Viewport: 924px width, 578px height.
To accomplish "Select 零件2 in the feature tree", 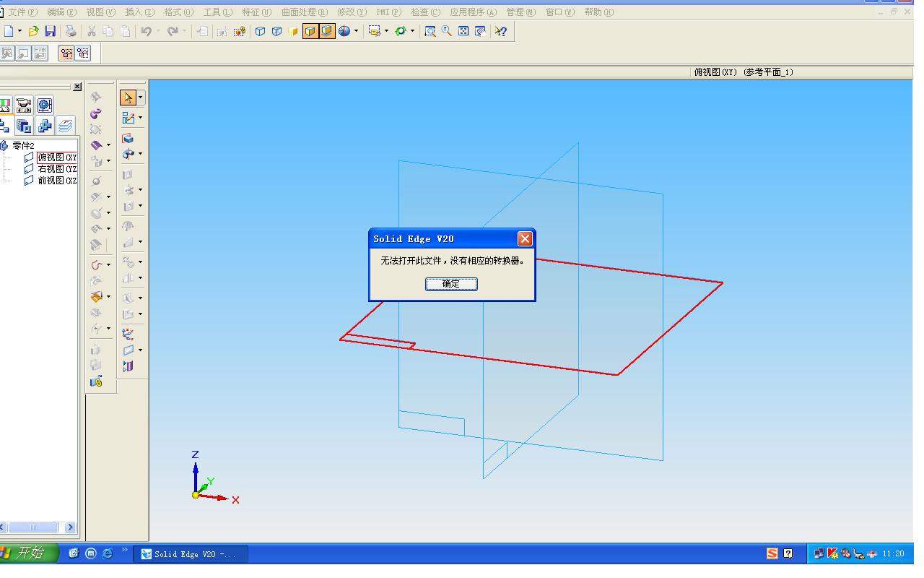I will (x=23, y=145).
